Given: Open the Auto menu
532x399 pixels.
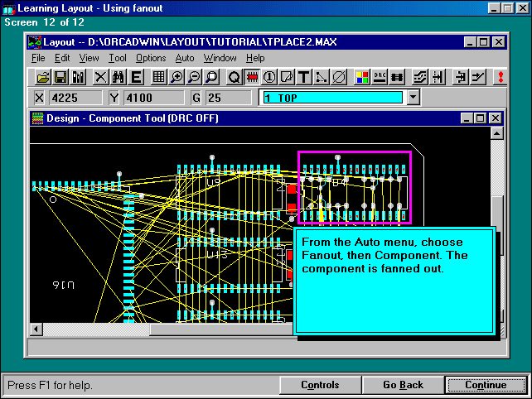Looking at the screenshot, I should pos(185,58).
